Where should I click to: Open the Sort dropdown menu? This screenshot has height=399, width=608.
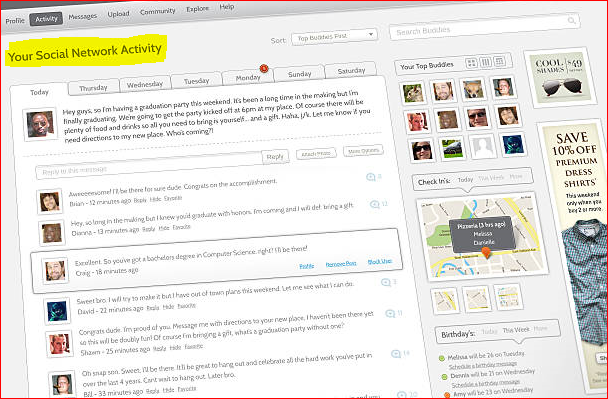(x=334, y=36)
